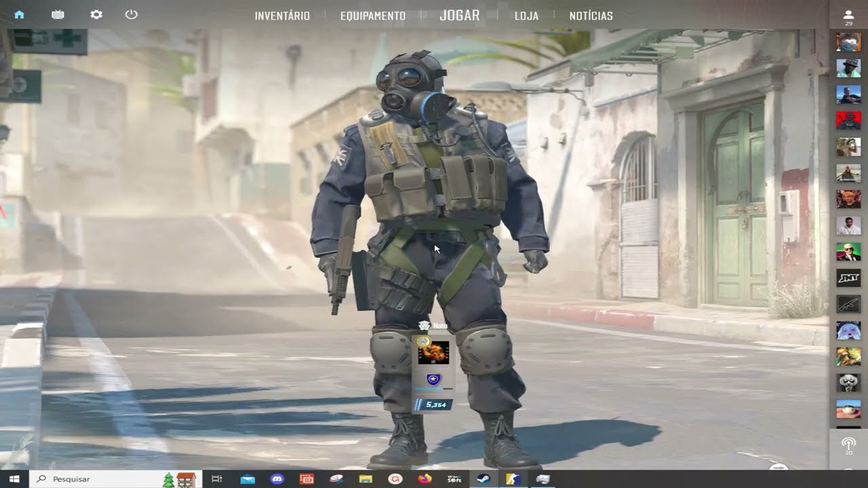Image resolution: width=868 pixels, height=488 pixels.
Task: Open Firefox from the taskbar
Action: tap(425, 479)
